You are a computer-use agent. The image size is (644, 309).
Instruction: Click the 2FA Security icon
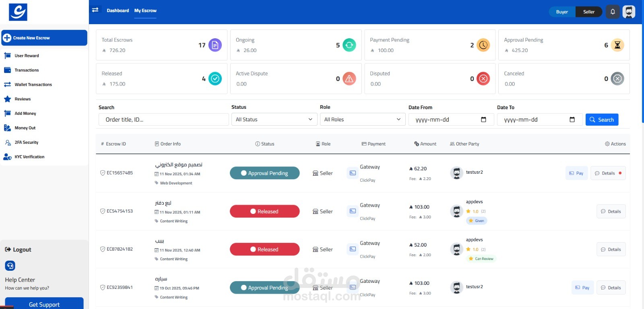(x=7, y=142)
